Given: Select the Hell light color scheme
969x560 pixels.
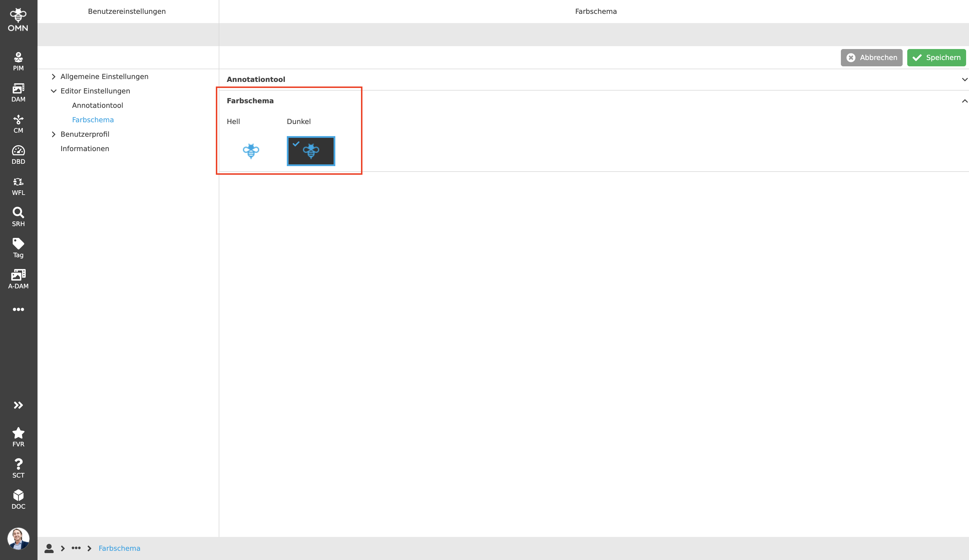Looking at the screenshot, I should point(251,151).
